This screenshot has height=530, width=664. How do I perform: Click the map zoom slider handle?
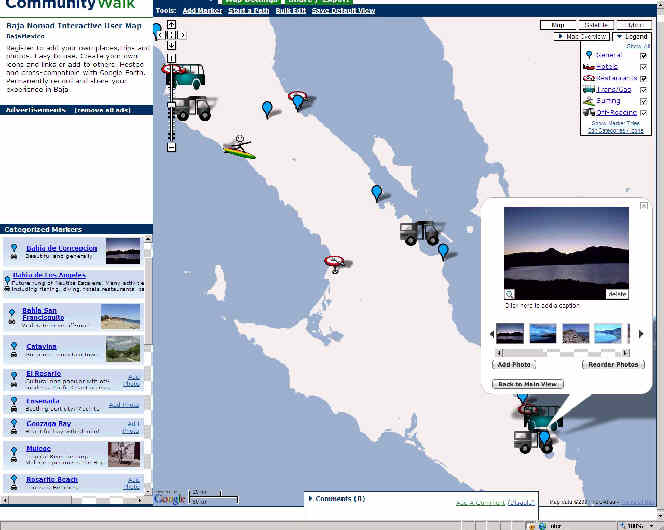[x=171, y=105]
